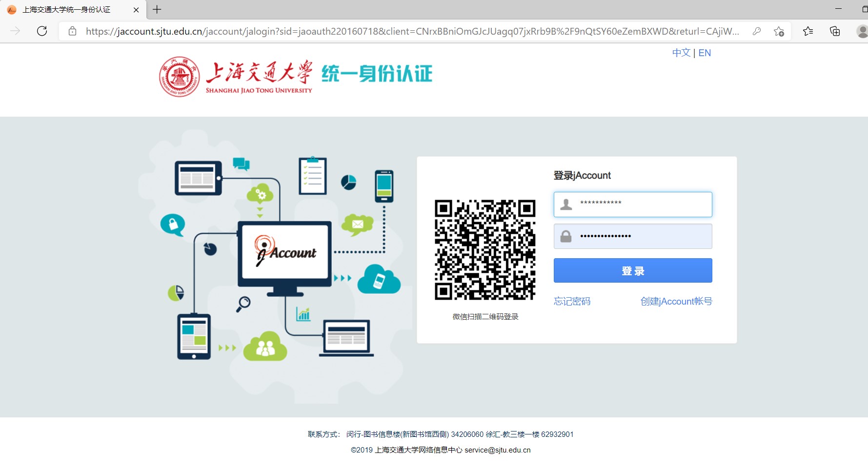868x473 pixels.
Task: Open the 创建jAccount帐号 link
Action: (676, 301)
